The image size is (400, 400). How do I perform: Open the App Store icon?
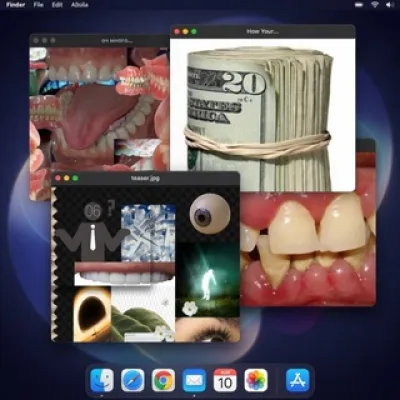(x=298, y=380)
